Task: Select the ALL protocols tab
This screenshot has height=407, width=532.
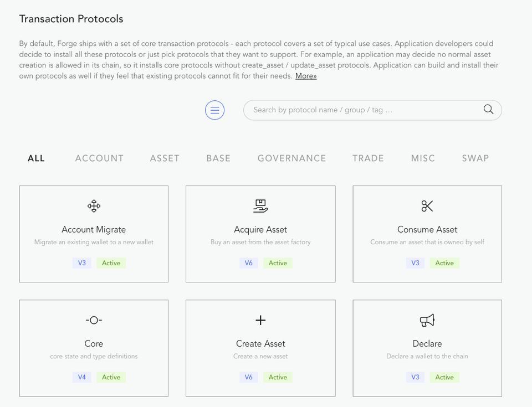Action: tap(36, 158)
